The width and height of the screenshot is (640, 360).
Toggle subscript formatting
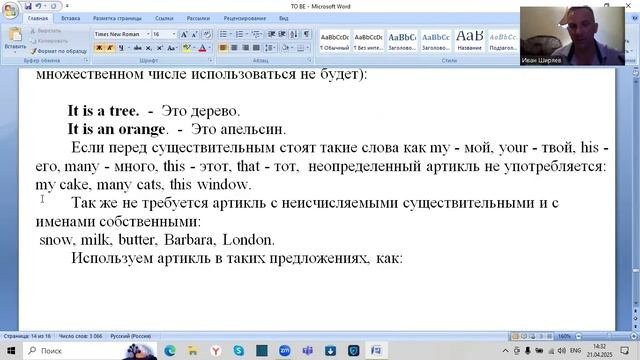(149, 48)
